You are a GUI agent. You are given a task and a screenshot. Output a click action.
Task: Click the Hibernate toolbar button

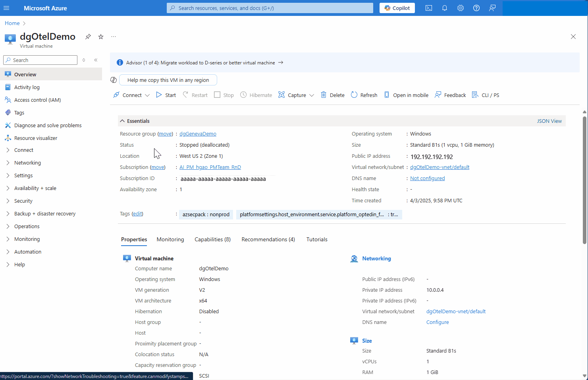coord(256,95)
